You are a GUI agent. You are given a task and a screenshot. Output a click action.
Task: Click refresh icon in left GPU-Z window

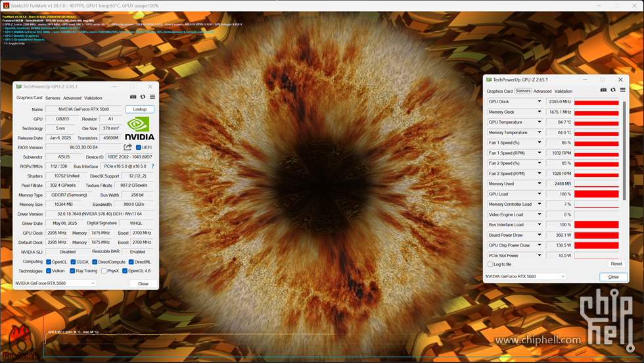click(x=143, y=97)
